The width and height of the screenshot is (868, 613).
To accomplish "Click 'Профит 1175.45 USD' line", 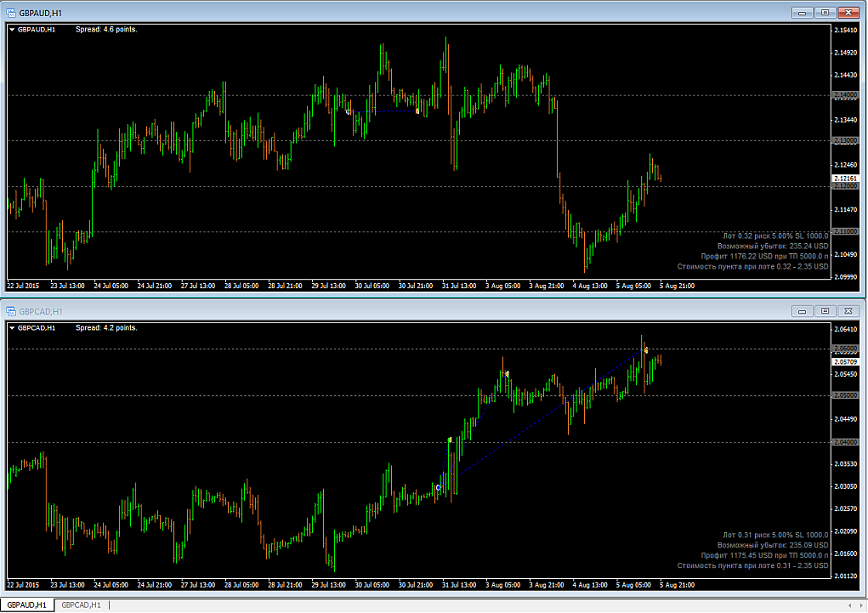I will tap(764, 555).
